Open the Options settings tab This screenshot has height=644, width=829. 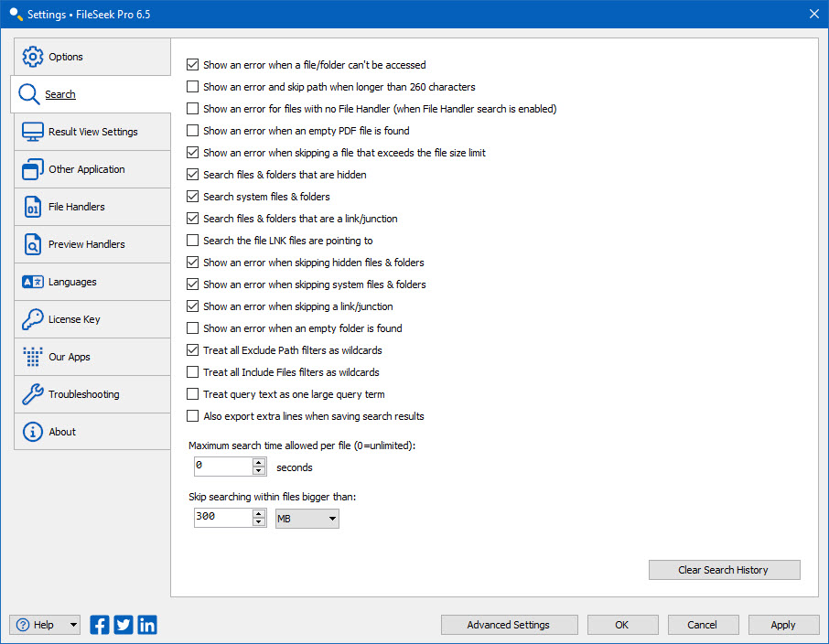[x=92, y=57]
